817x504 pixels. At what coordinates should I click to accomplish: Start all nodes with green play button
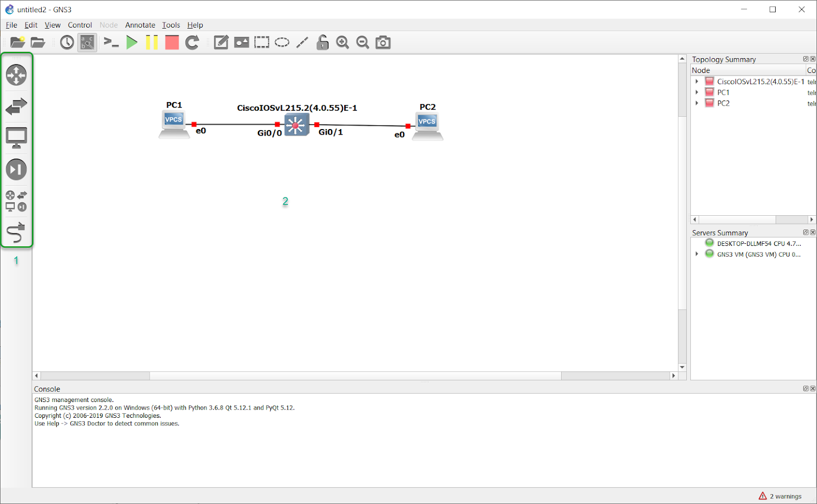coord(132,42)
